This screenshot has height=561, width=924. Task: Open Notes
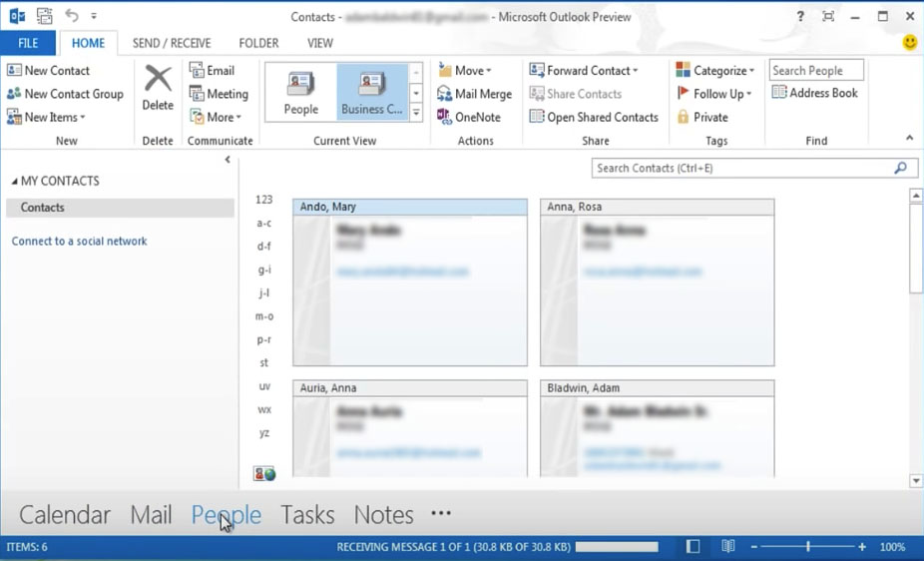pos(383,515)
